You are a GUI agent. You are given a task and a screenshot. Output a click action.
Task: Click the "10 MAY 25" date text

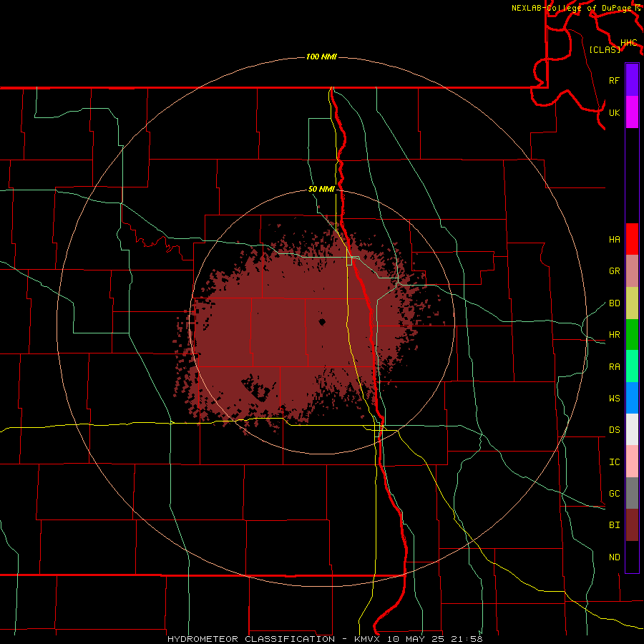(416, 639)
